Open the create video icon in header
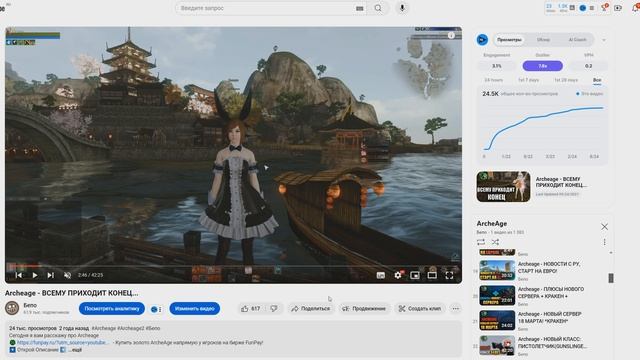 pos(618,8)
